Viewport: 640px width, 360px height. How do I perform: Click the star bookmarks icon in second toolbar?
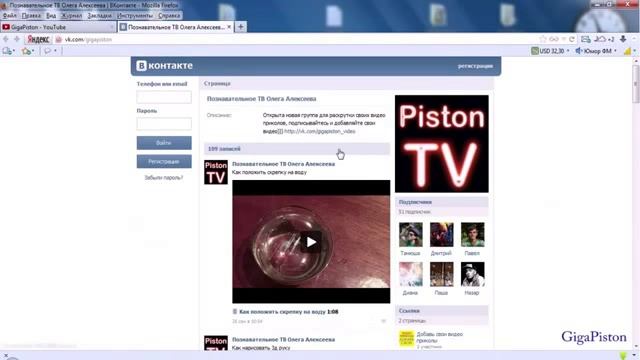(x=27, y=51)
